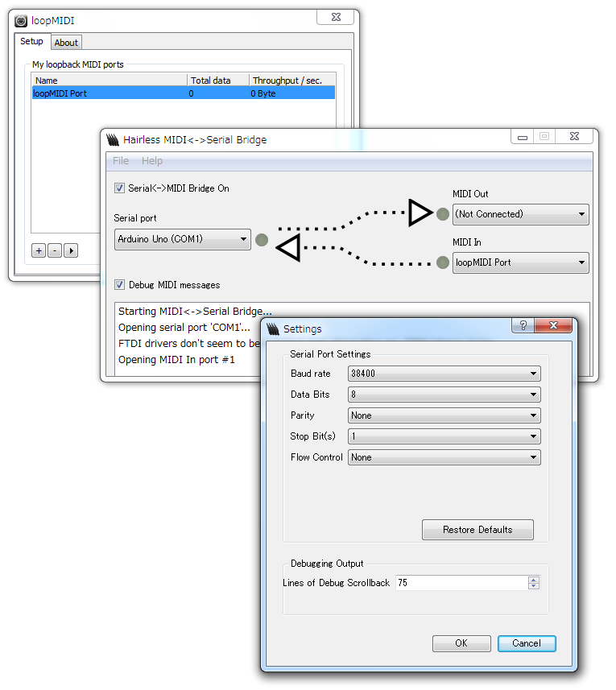Open the Help menu
The width and height of the screenshot is (616, 690).
(152, 161)
